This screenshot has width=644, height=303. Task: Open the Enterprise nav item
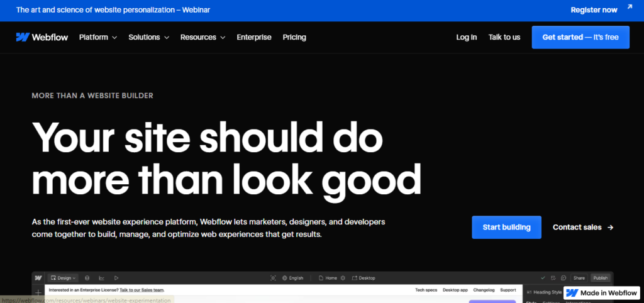[254, 37]
